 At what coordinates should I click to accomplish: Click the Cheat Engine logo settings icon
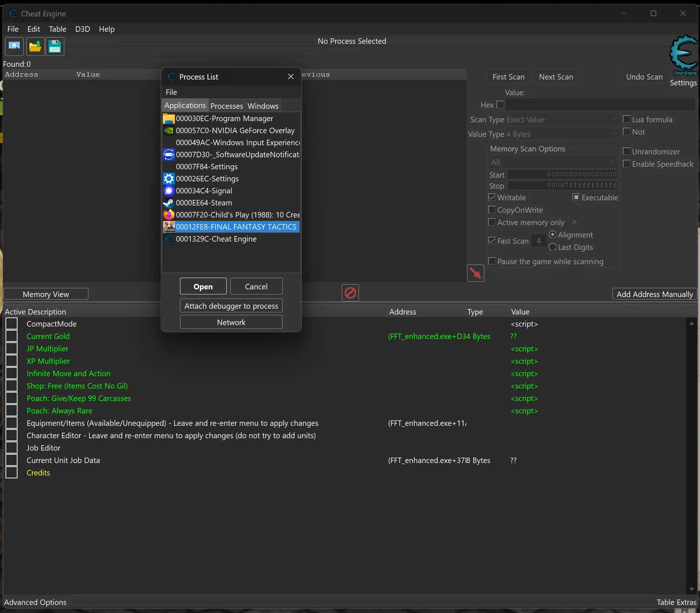click(683, 54)
